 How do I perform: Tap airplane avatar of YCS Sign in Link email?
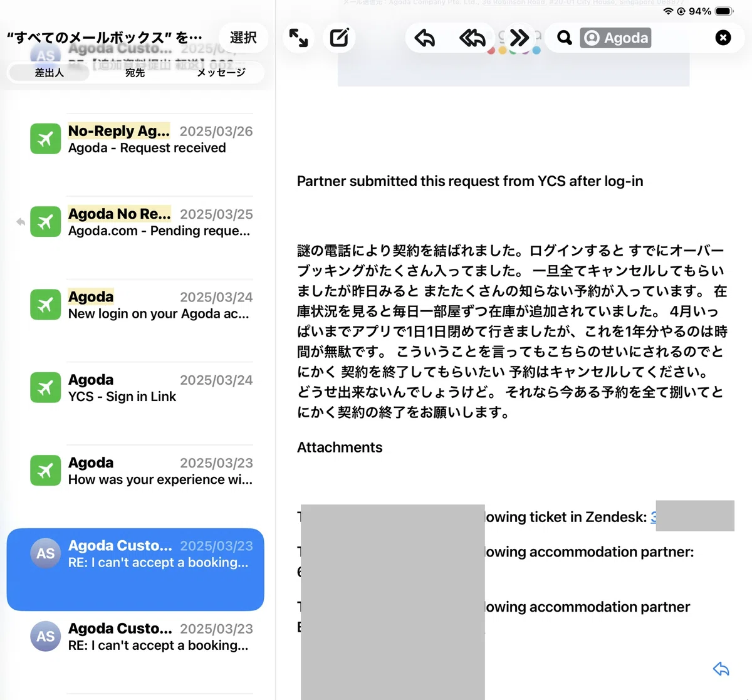pyautogui.click(x=45, y=387)
